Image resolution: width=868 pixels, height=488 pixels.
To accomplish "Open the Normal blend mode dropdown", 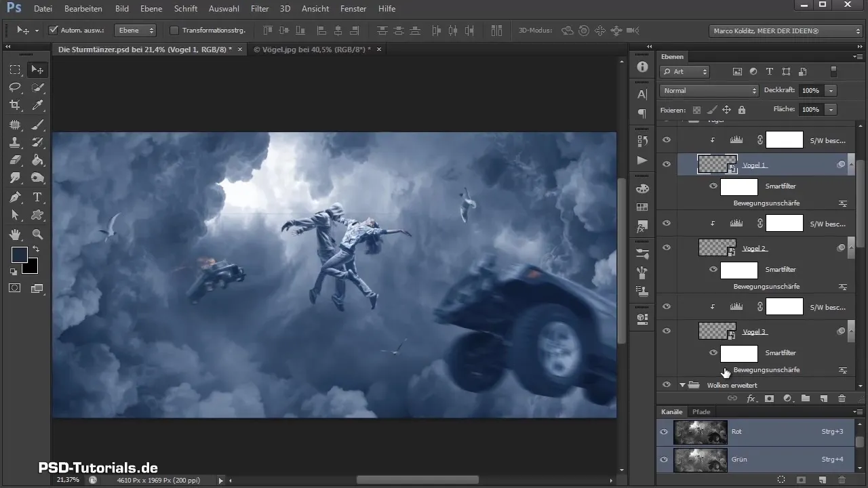I will 709,91.
